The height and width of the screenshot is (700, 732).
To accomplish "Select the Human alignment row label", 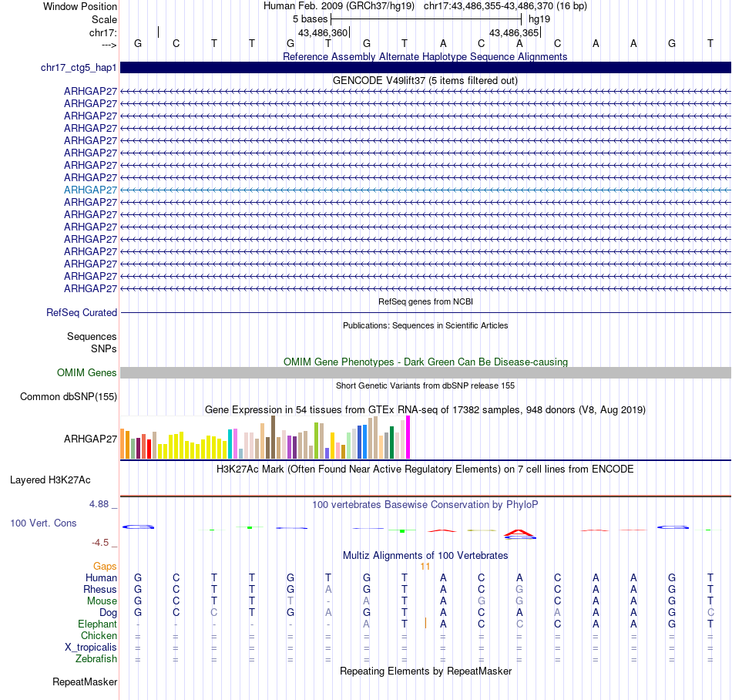I will tap(101, 577).
